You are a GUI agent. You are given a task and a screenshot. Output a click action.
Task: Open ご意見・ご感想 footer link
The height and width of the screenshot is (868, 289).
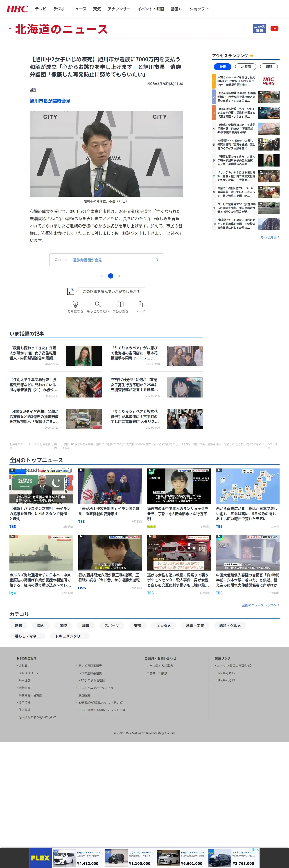tap(156, 673)
